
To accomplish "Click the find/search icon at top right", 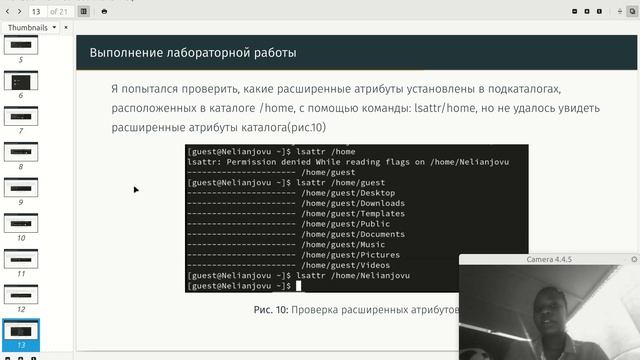I will pos(632,11).
